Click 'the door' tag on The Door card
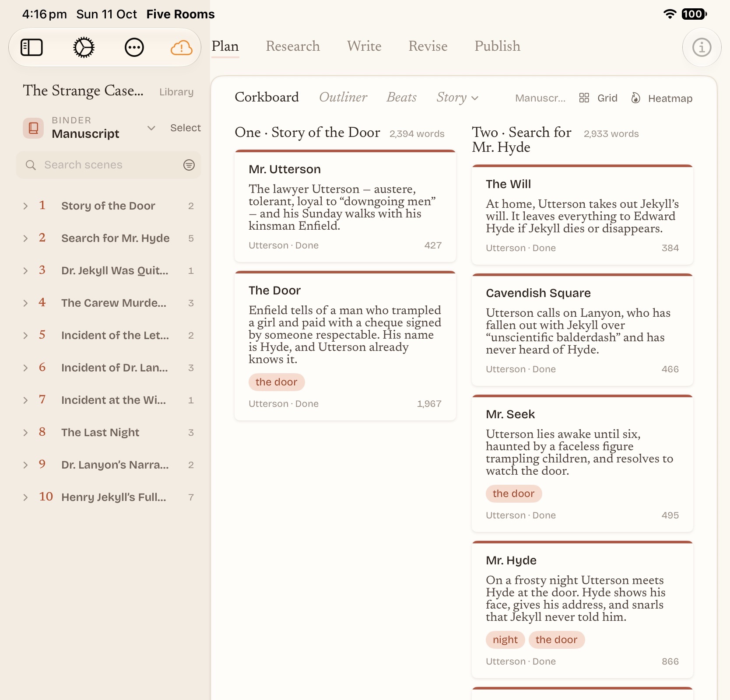Image resolution: width=730 pixels, height=700 pixels. 277,382
